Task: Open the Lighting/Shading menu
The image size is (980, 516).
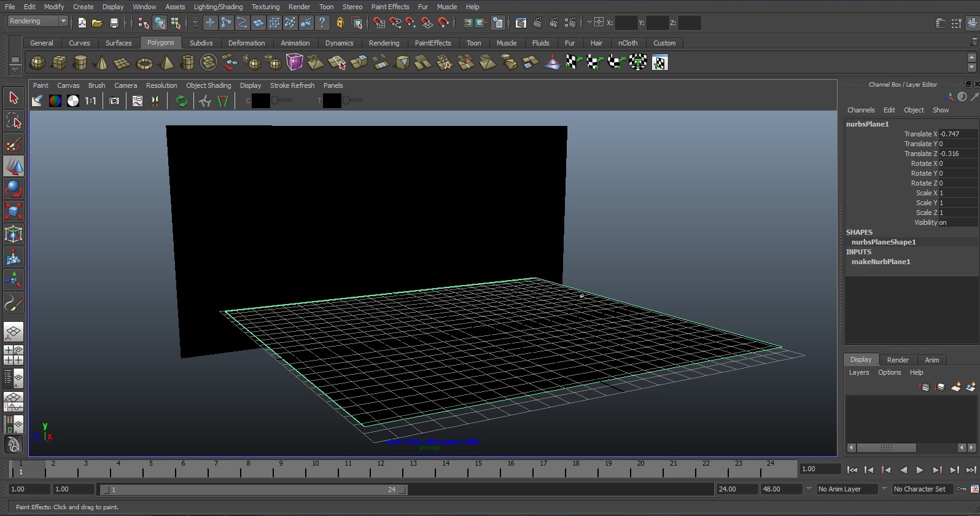Action: pos(218,7)
